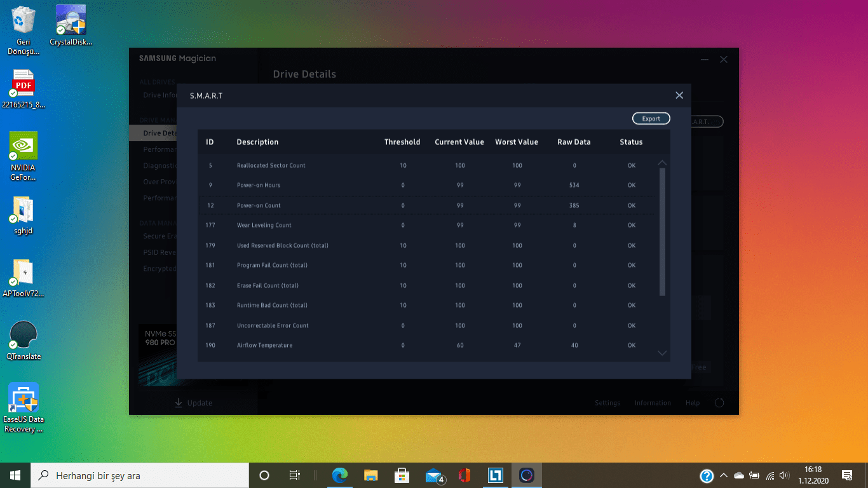Click Airflow Temperature raw value 40

pos(574,346)
